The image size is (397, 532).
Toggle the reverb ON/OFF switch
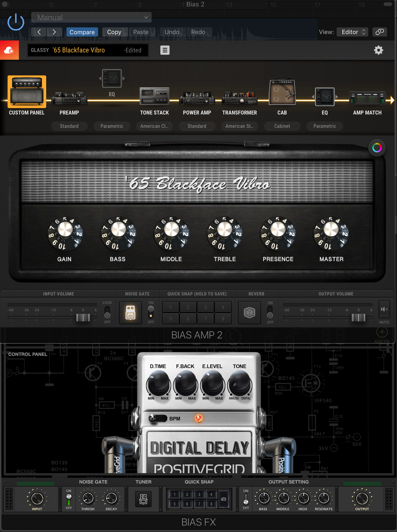click(270, 312)
